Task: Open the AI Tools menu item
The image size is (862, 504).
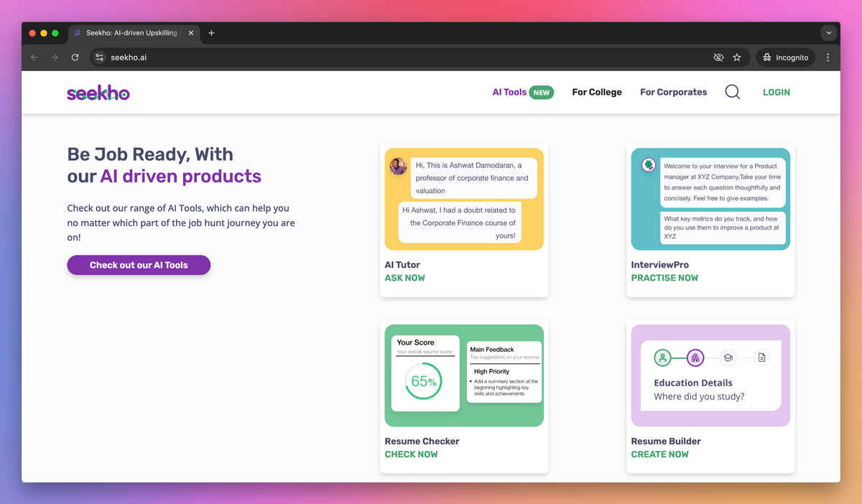Action: point(509,92)
